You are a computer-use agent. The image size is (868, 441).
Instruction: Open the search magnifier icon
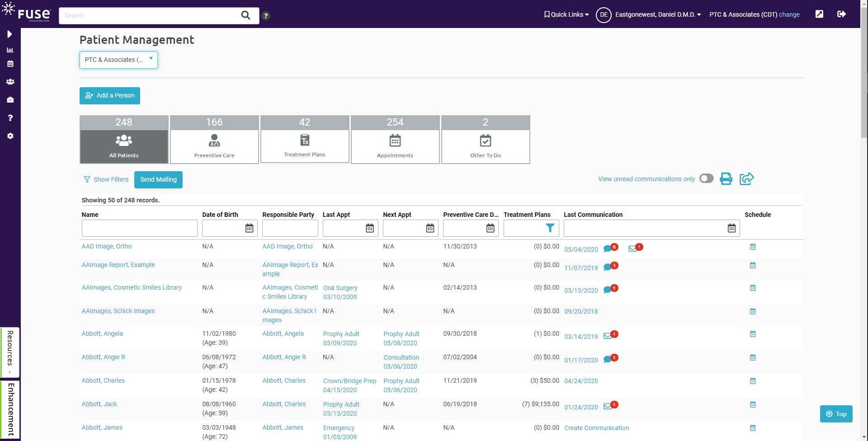coord(246,15)
